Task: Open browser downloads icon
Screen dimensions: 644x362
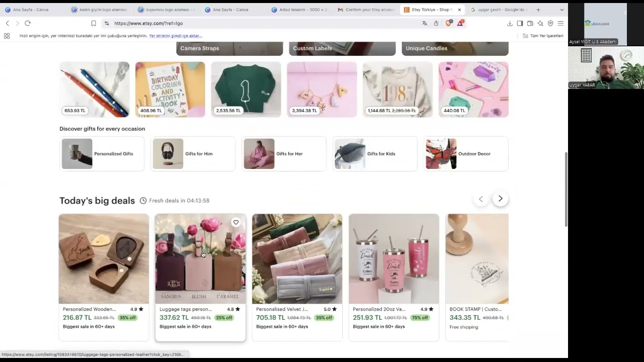Action: (510, 23)
